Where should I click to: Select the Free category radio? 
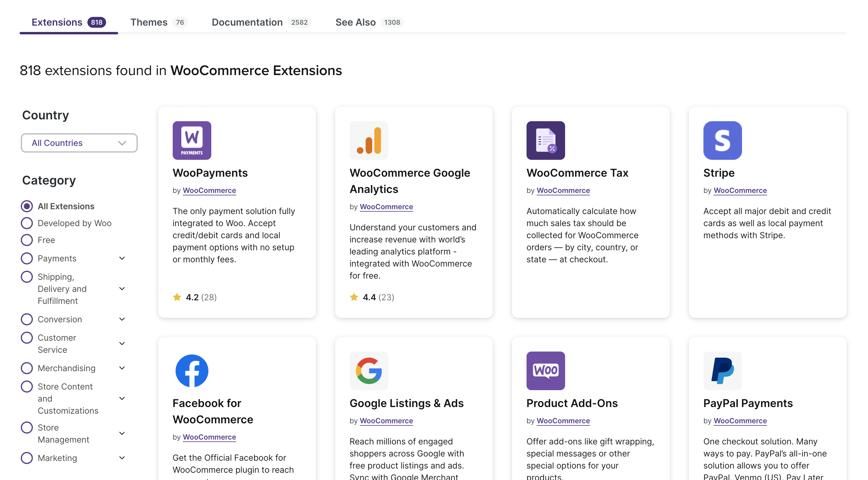(27, 240)
